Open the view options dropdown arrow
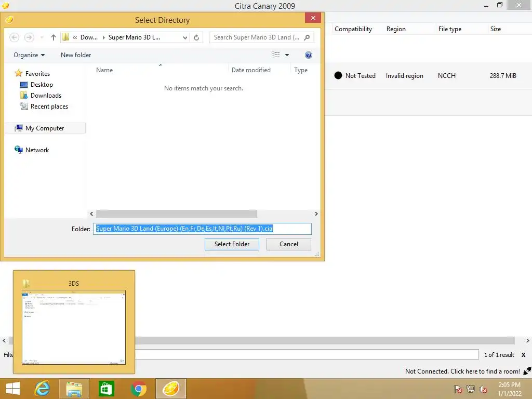 pyautogui.click(x=287, y=55)
